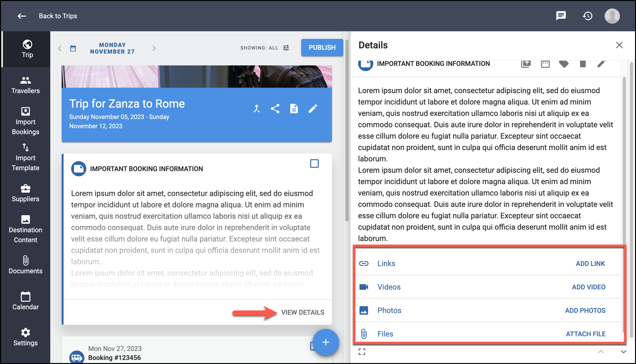This screenshot has height=364, width=636.
Task: Open the messages chat icon
Action: (561, 16)
